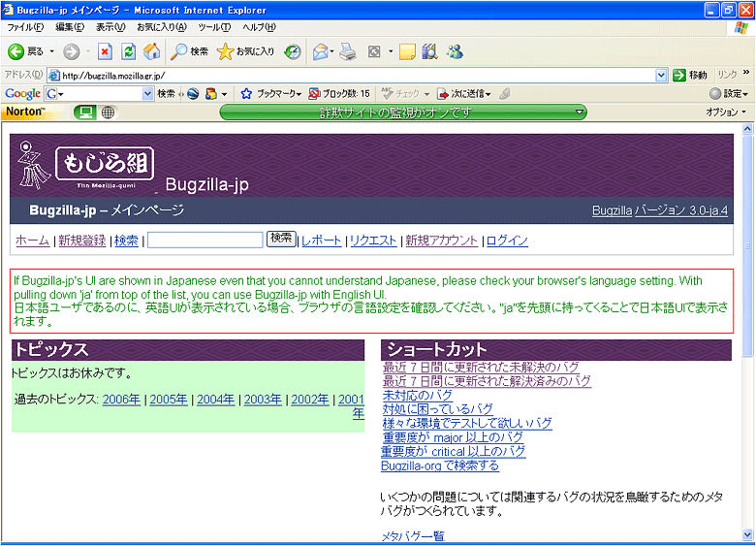Open the File menu (ファイル)
This screenshot has width=756, height=546.
tap(25, 27)
